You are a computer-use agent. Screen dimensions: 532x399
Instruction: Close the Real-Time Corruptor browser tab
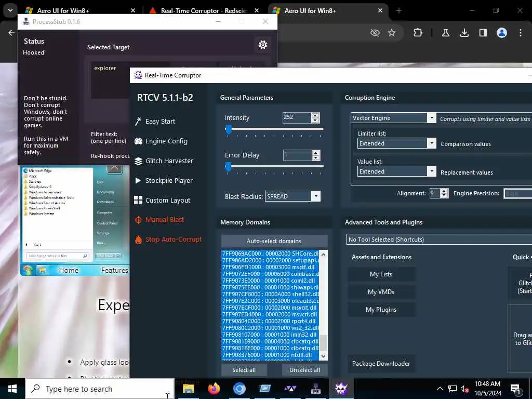click(x=257, y=10)
